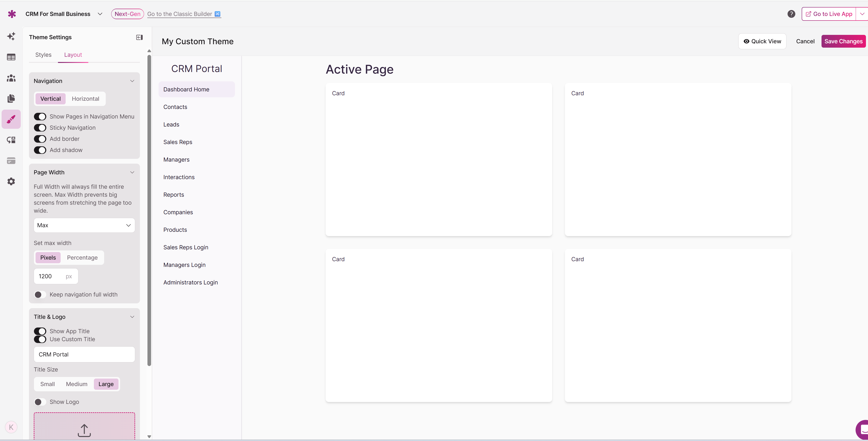Select the Themes paintbrush icon

(x=11, y=119)
